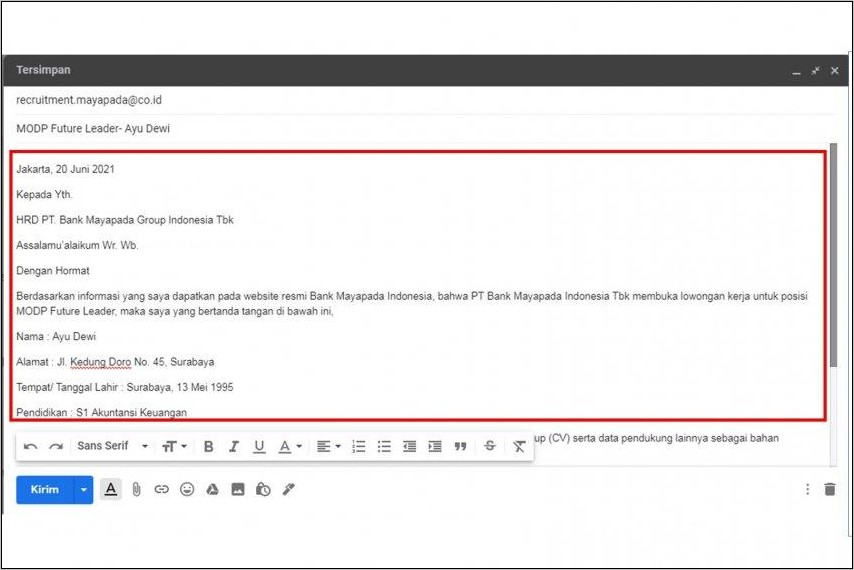Undo the last edit
Screen dimensions: 854x570
30,446
